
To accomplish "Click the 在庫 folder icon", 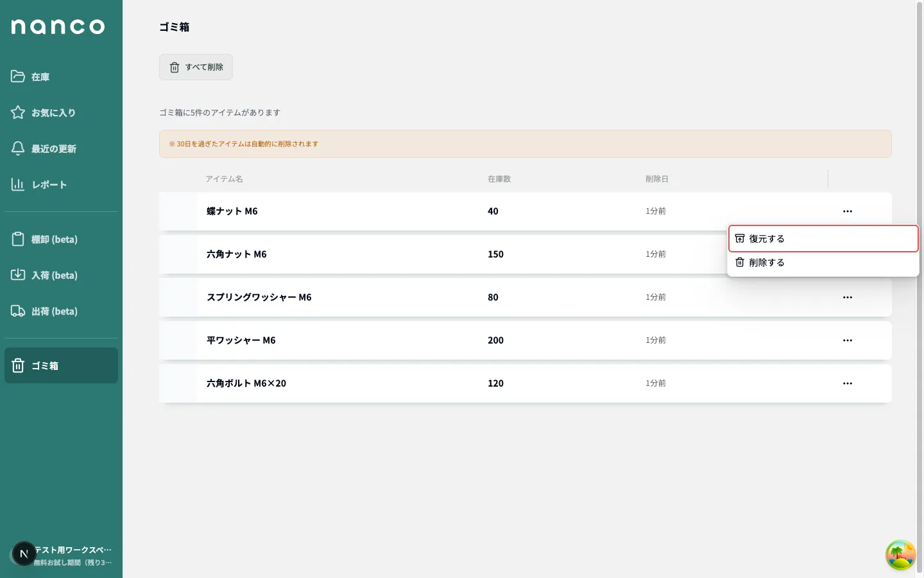I will 18,76.
